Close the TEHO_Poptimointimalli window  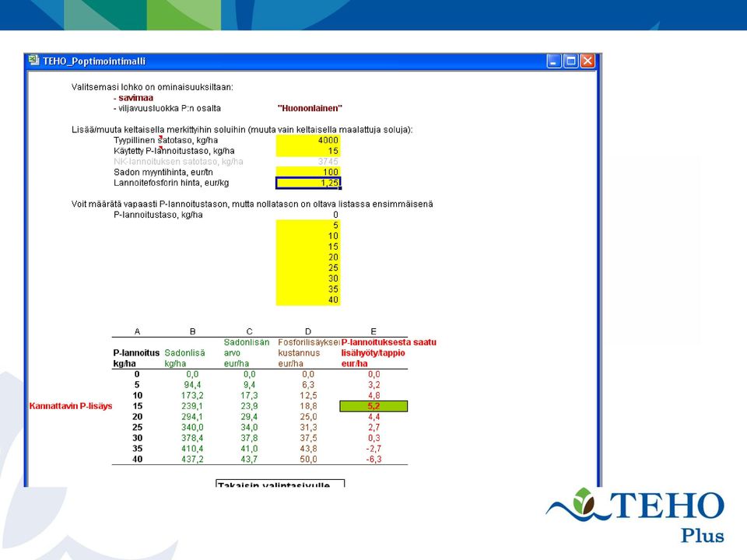(x=588, y=61)
